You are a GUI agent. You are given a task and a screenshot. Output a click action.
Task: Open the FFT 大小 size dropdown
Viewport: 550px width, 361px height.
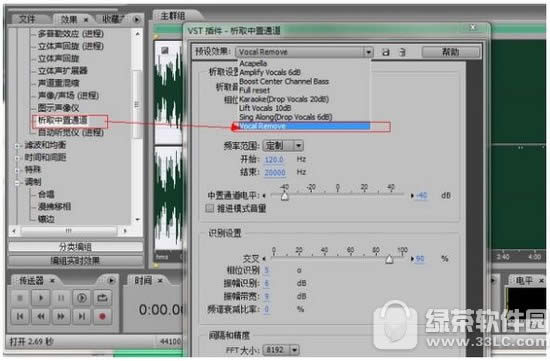[x=294, y=350]
